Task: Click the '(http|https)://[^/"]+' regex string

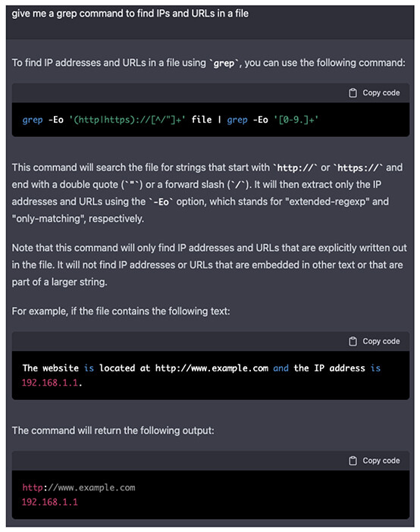Action: (x=127, y=120)
